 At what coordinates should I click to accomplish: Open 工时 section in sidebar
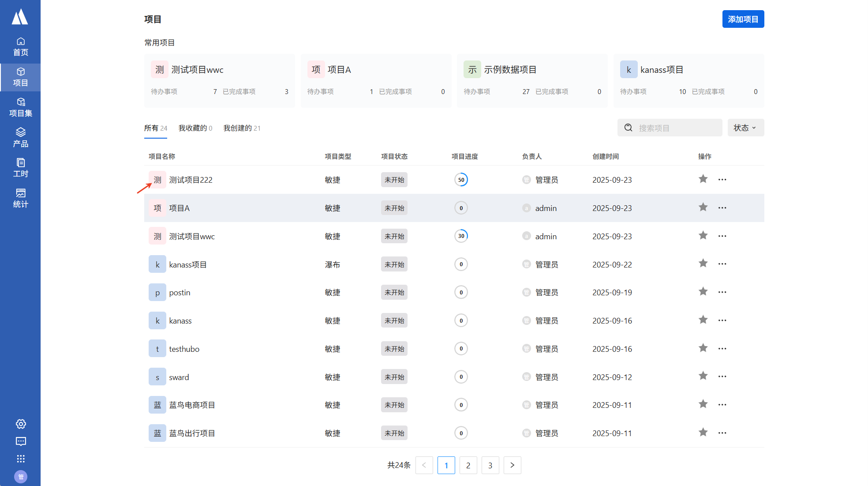click(20, 168)
